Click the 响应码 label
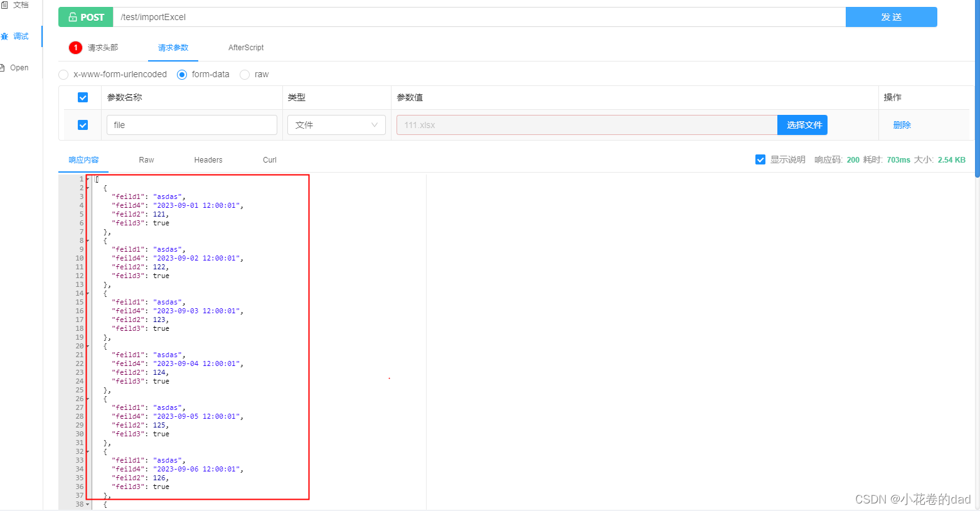The image size is (980, 511). point(827,160)
